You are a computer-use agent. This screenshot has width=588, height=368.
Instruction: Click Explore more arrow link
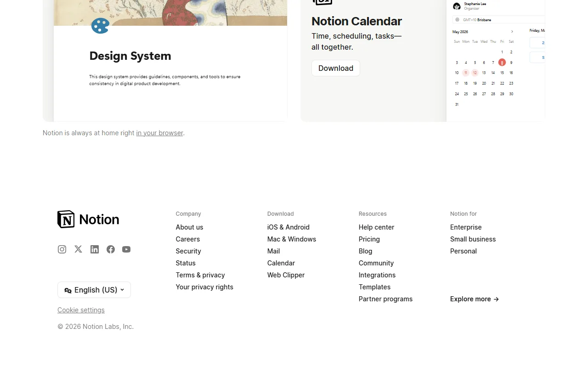click(475, 299)
